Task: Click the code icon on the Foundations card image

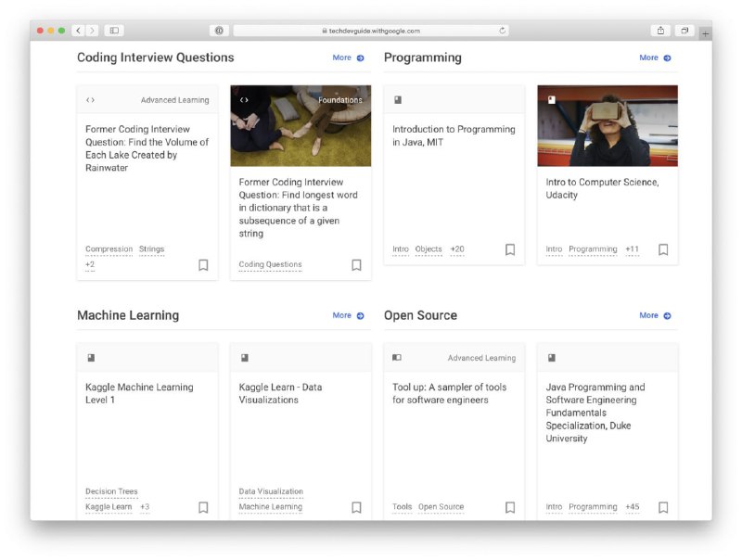Action: [245, 99]
